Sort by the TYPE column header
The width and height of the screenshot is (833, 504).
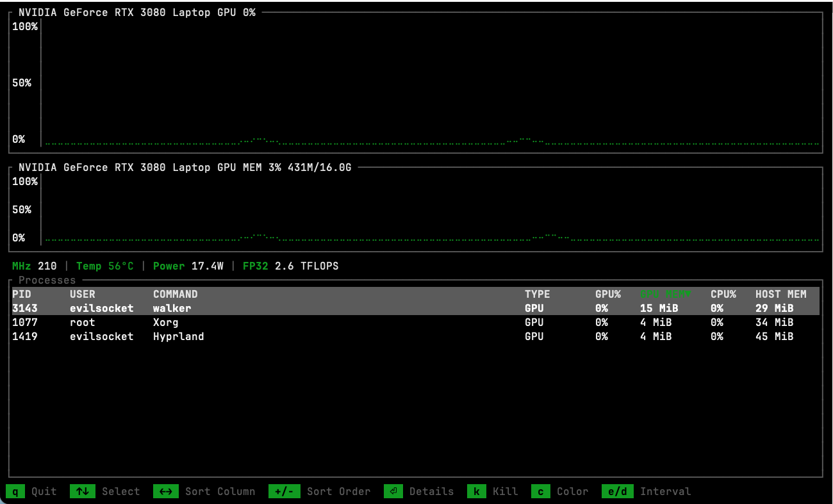pyautogui.click(x=538, y=294)
